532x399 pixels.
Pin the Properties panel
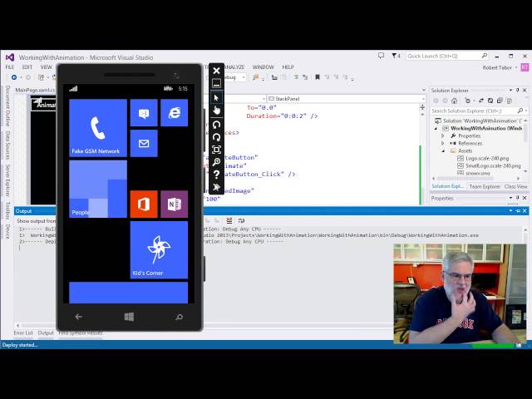point(517,198)
